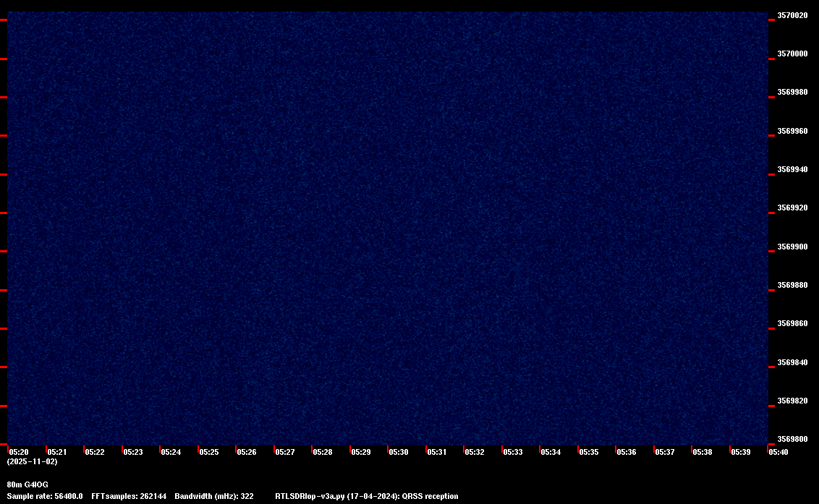Select the 3569920 frequency label

tap(792, 208)
